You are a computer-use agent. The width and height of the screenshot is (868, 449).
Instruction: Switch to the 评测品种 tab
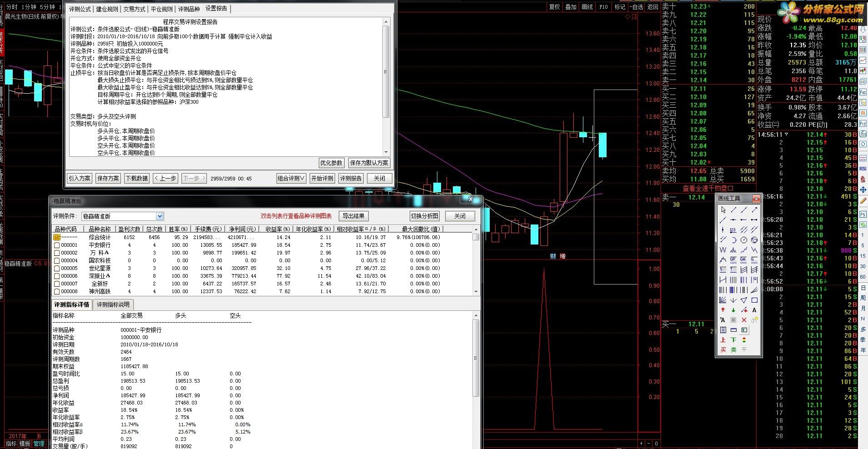[x=189, y=9]
